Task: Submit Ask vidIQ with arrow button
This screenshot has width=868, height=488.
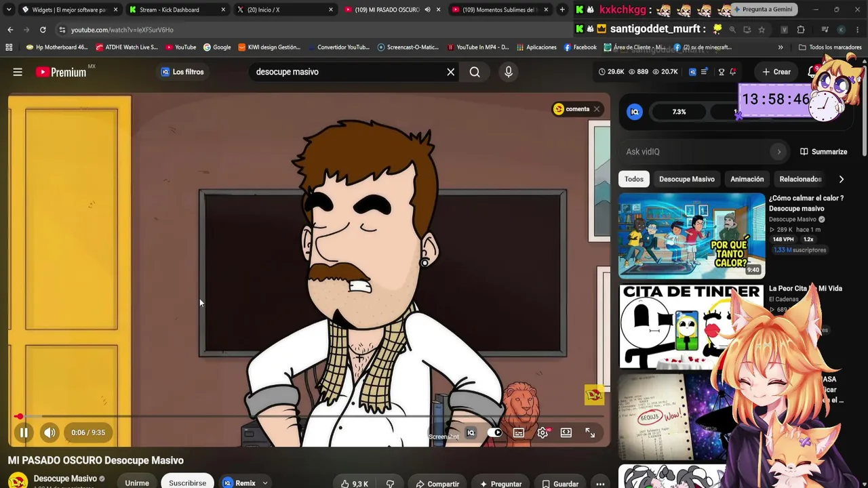Action: pos(778,152)
